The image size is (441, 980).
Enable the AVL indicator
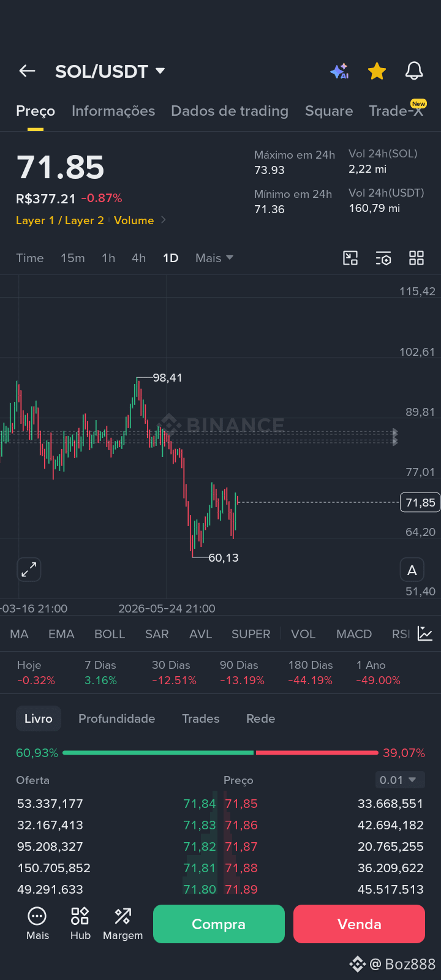(201, 634)
